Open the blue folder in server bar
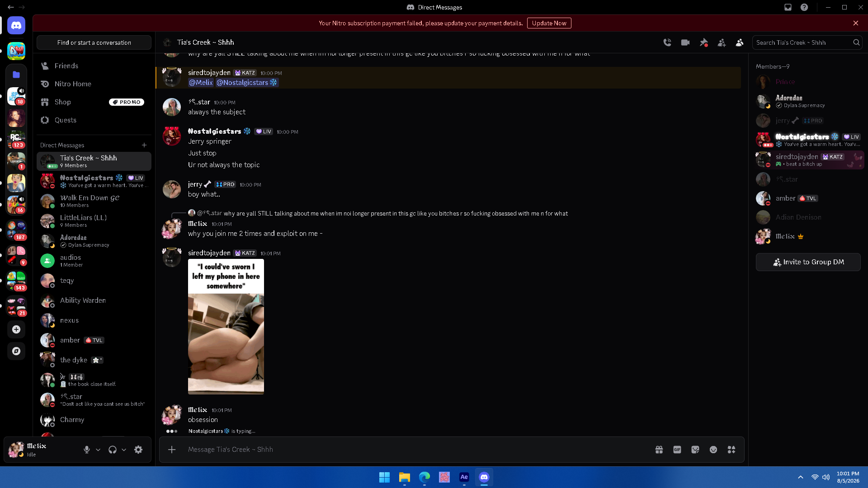 point(16,75)
